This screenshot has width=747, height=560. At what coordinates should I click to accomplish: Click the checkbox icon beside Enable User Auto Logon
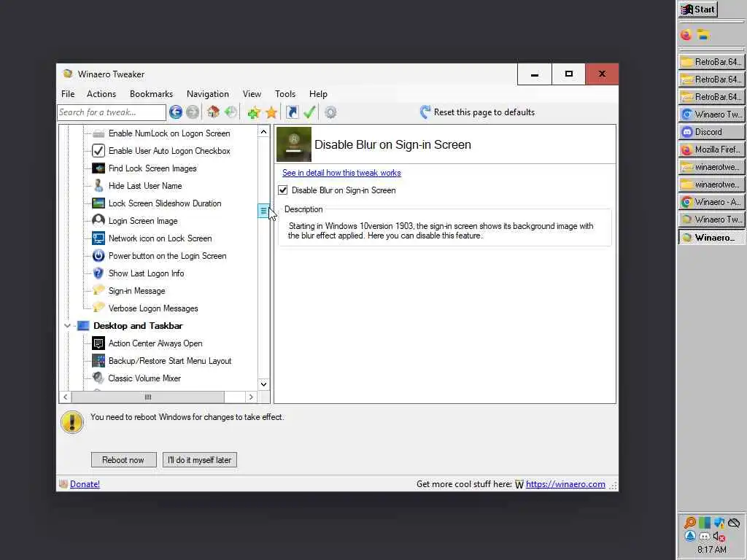coord(98,150)
